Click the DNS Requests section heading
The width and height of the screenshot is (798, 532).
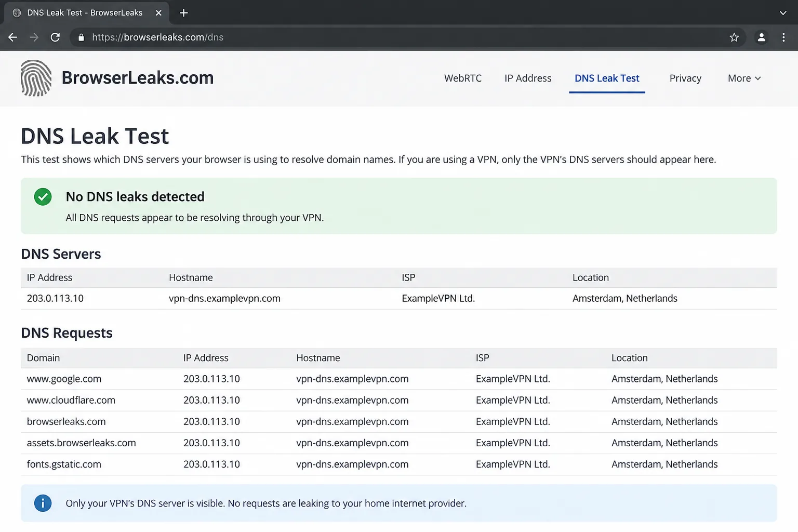[66, 332]
